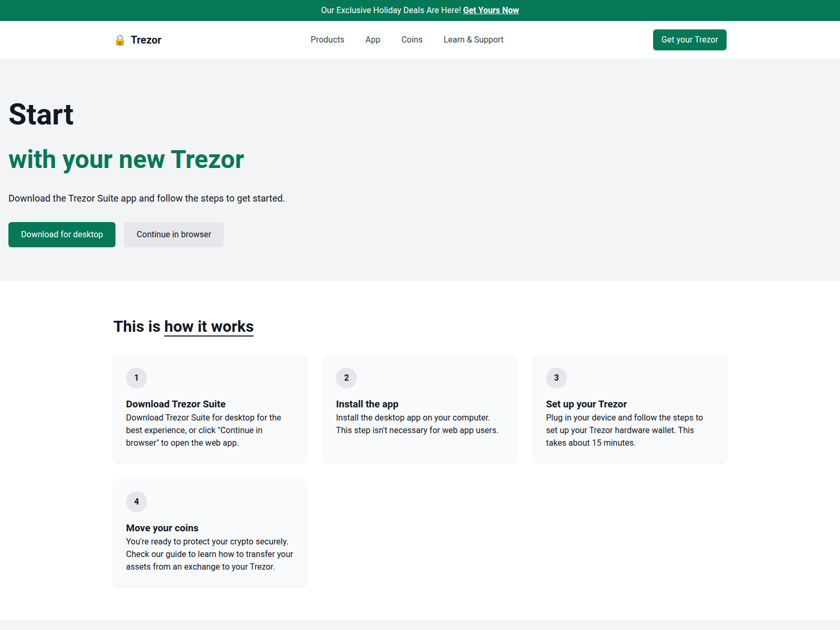The width and height of the screenshot is (840, 630).
Task: Select Coins in the navigation bar
Action: [x=412, y=40]
